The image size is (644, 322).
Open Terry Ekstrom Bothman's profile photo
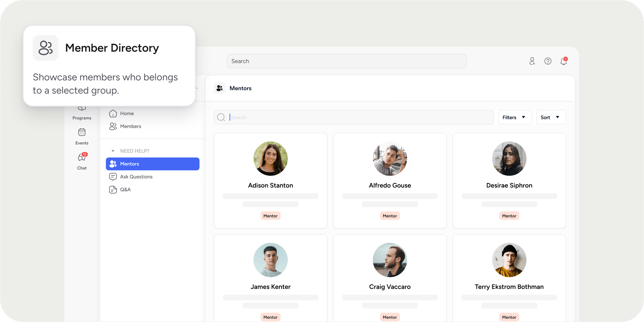[x=509, y=260]
